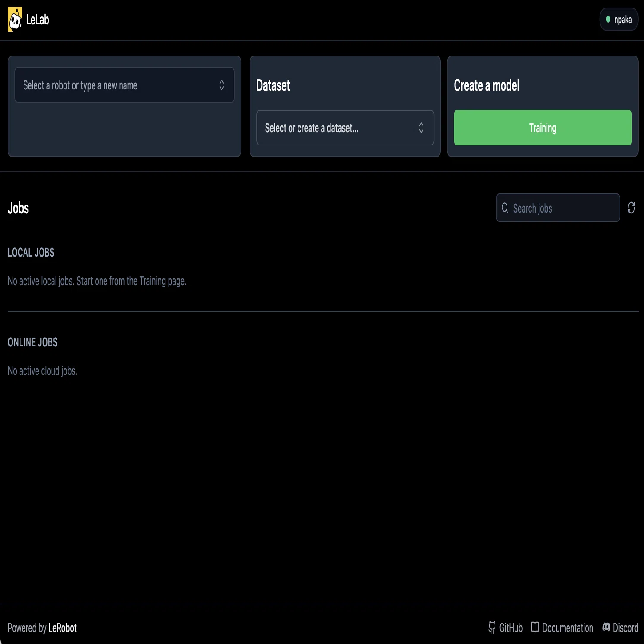
Task: Open the Select or create a dataset dropdown
Action: pos(345,128)
